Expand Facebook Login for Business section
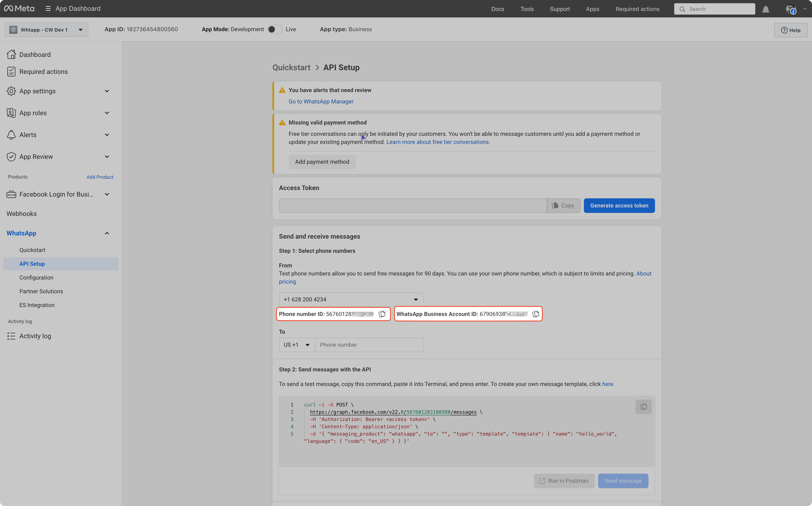This screenshot has width=812, height=506. (x=107, y=195)
